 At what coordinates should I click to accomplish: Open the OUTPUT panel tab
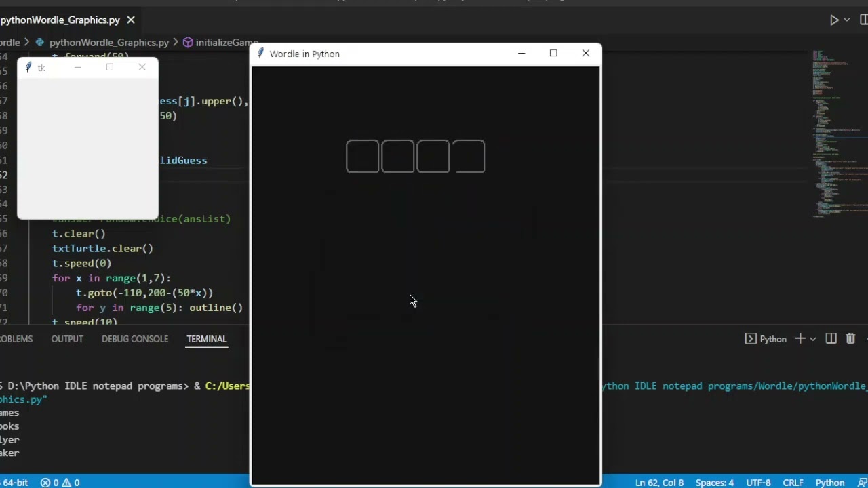[67, 339]
